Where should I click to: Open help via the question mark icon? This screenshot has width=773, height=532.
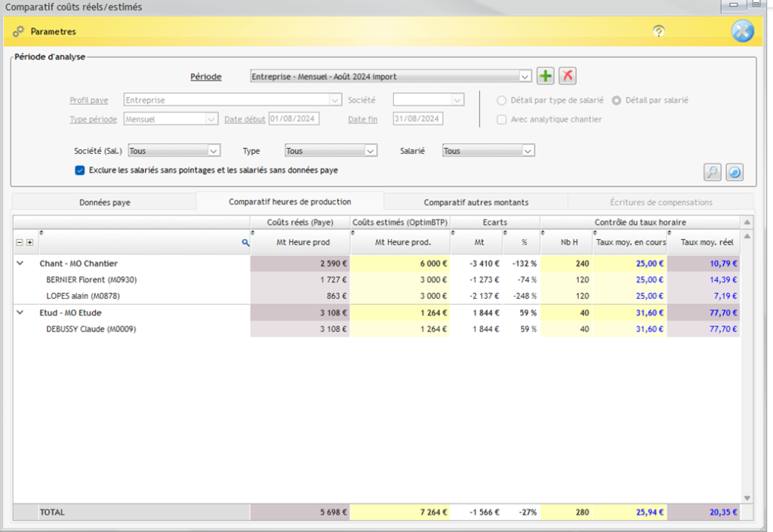658,32
